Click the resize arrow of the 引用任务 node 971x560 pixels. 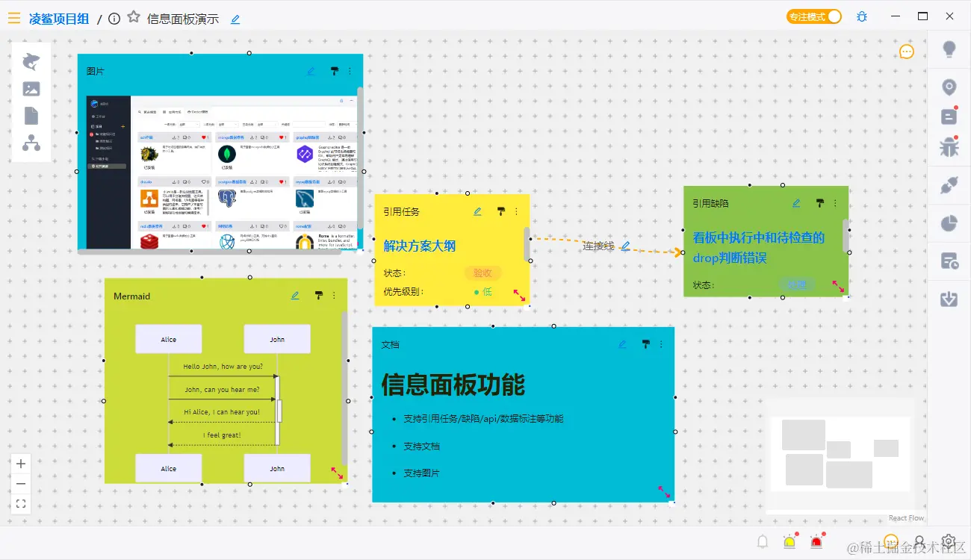(x=520, y=296)
